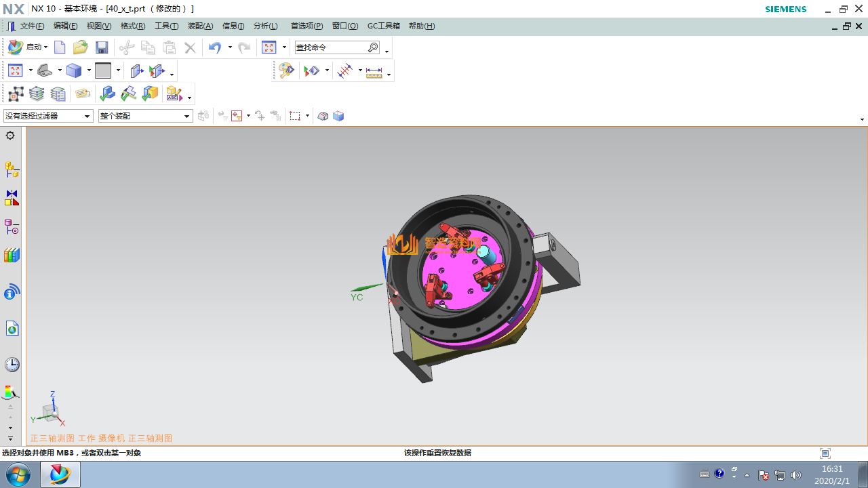The height and width of the screenshot is (488, 868).
Task: Click the Undo arrow icon
Action: click(215, 47)
